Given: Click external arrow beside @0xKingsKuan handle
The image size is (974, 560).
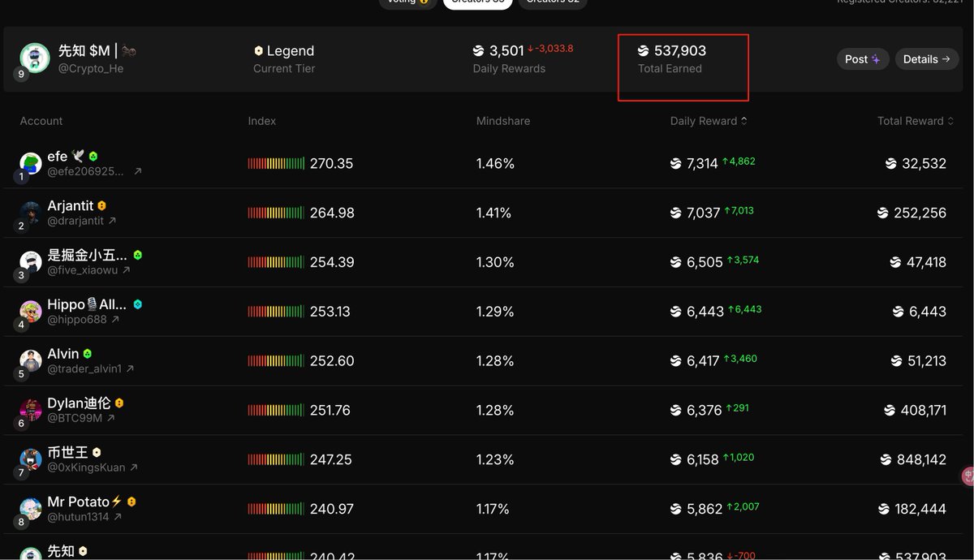Looking at the screenshot, I should pyautogui.click(x=134, y=467).
